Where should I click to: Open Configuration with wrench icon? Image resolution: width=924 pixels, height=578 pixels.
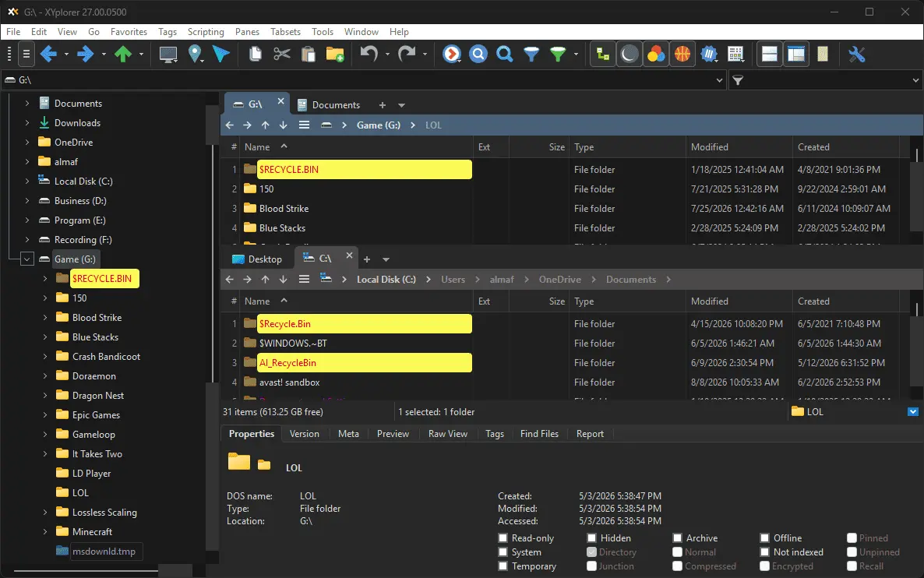[857, 55]
